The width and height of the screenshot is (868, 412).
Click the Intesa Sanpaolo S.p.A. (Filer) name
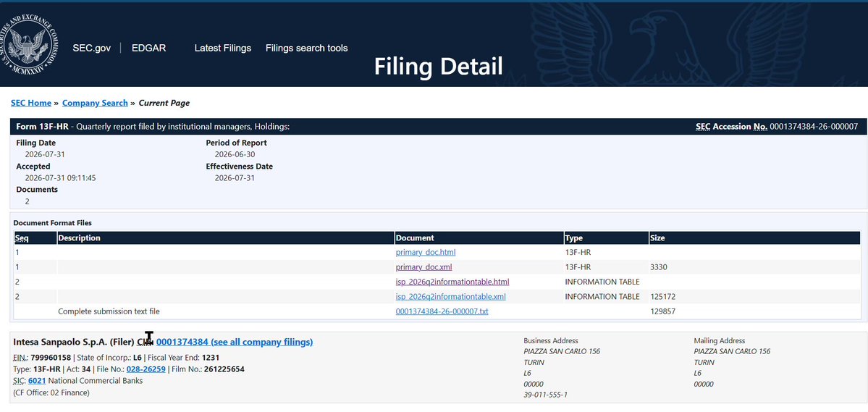74,342
